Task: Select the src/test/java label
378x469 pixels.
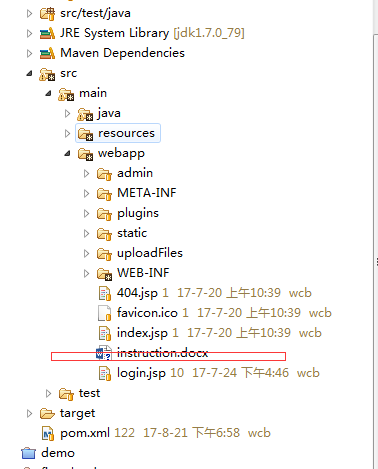Action: click(x=95, y=13)
